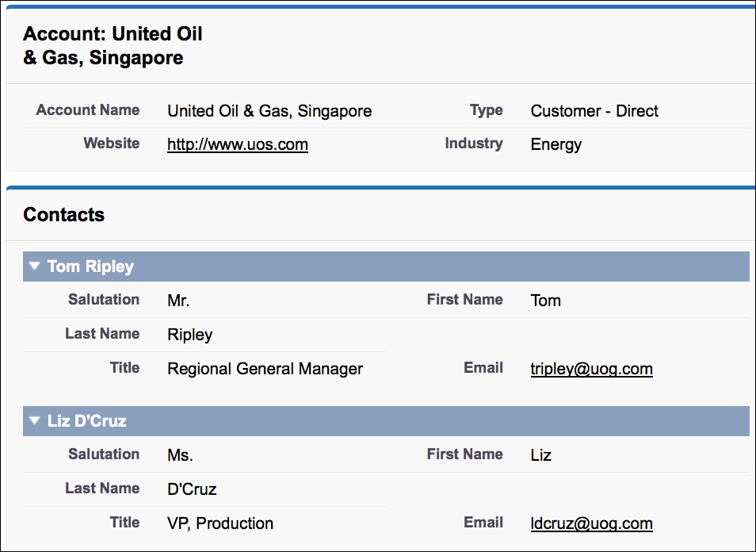Viewport: 756px width, 552px height.
Task: Click the Regional General Manager title value
Action: tap(265, 369)
